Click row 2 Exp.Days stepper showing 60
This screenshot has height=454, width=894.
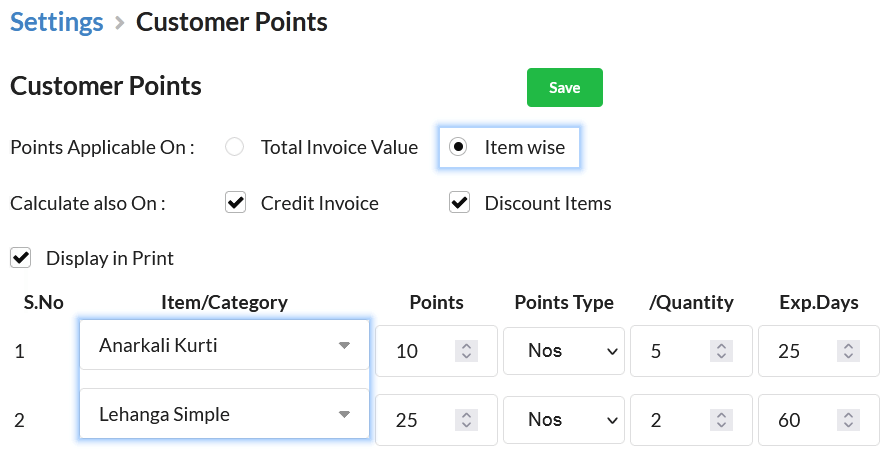(848, 420)
